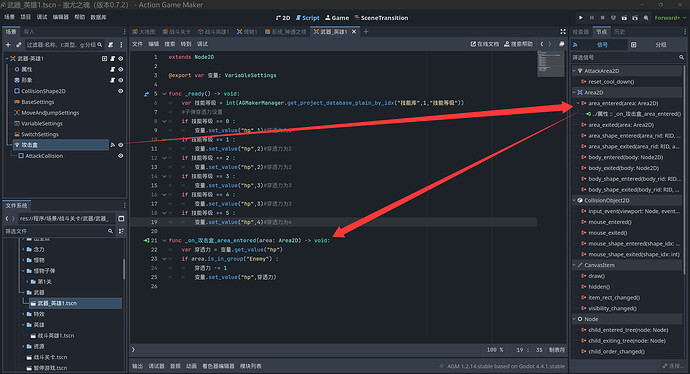
Task: Run the current scene clapperboard icon
Action: pyautogui.click(x=624, y=18)
